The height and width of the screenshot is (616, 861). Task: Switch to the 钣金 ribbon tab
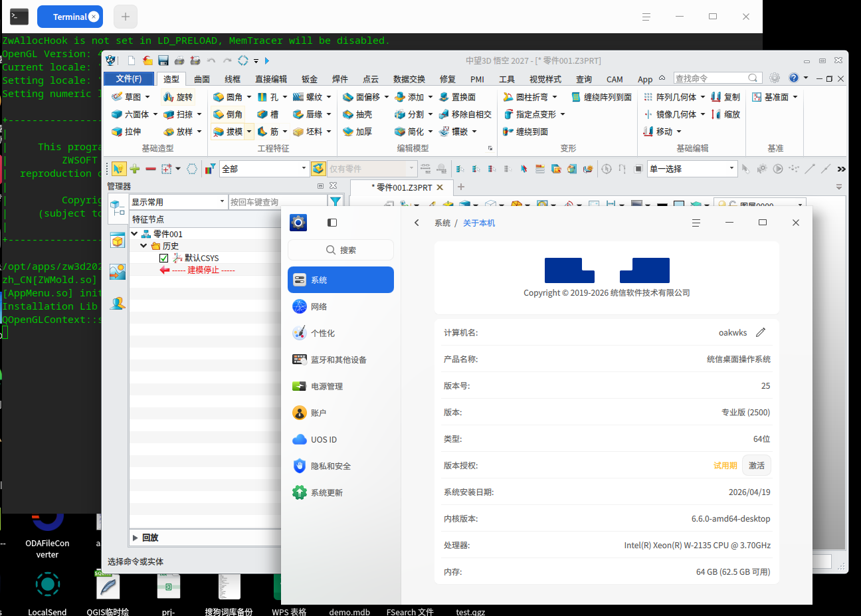pyautogui.click(x=310, y=79)
